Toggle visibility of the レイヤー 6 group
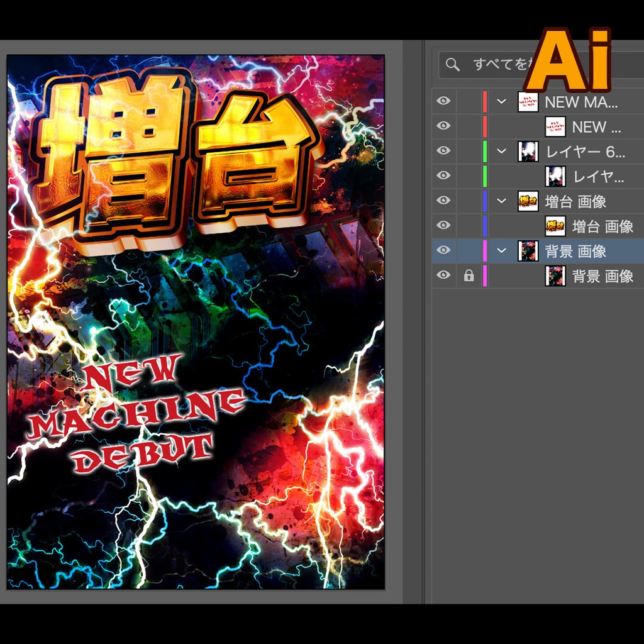This screenshot has height=644, width=644. (443, 151)
